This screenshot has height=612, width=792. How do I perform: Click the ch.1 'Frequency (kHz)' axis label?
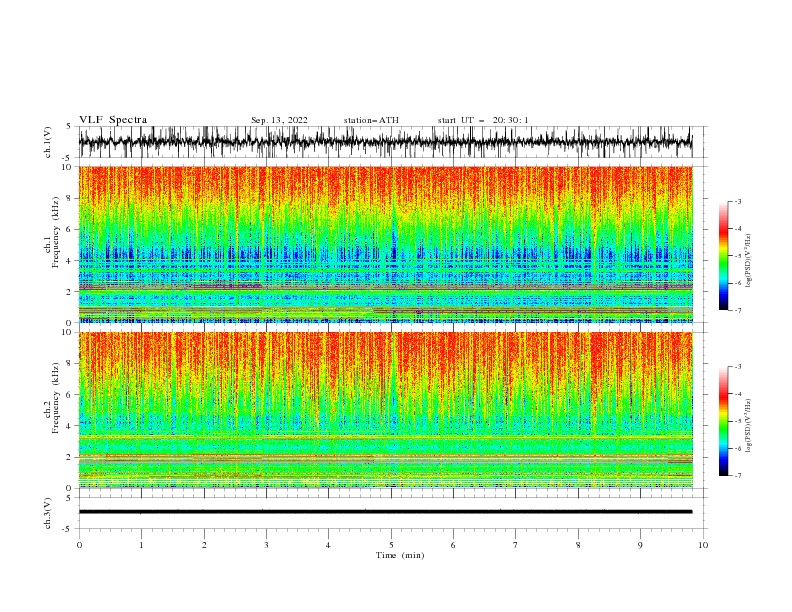tap(56, 233)
